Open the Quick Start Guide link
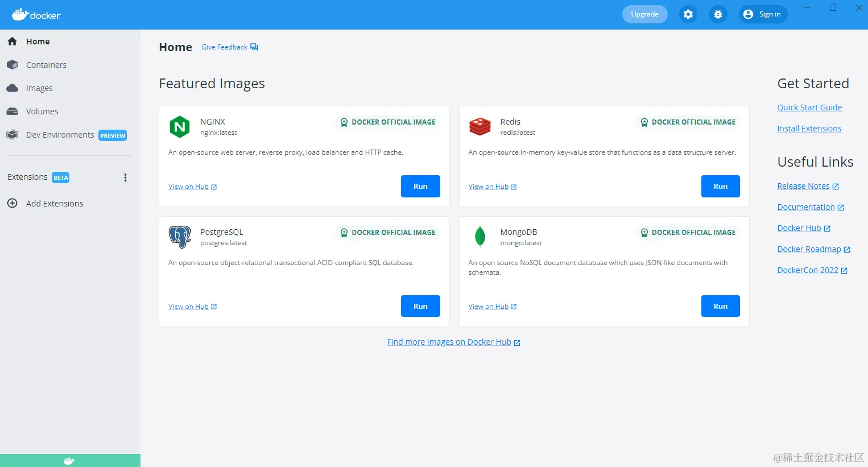The width and height of the screenshot is (868, 467). 809,108
